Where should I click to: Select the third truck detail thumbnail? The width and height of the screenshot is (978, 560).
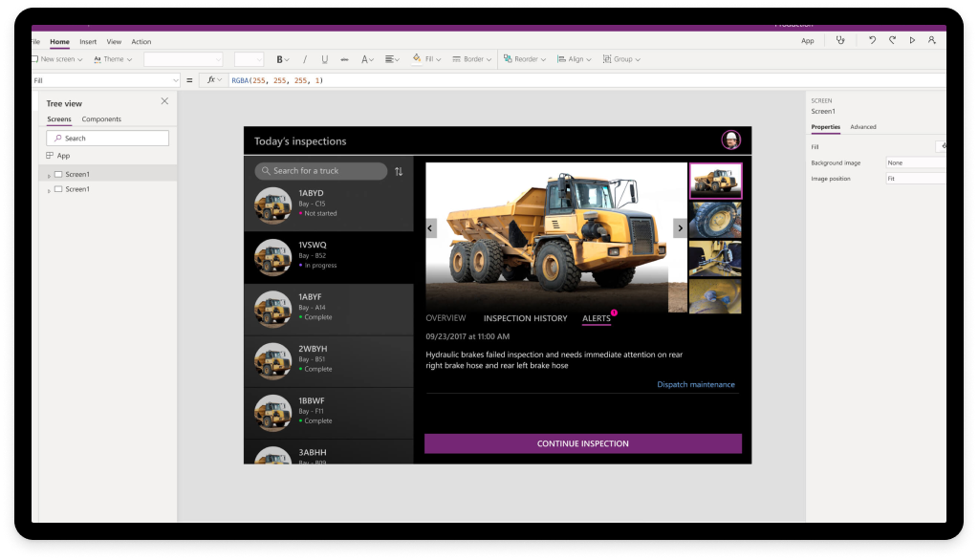pyautogui.click(x=715, y=258)
